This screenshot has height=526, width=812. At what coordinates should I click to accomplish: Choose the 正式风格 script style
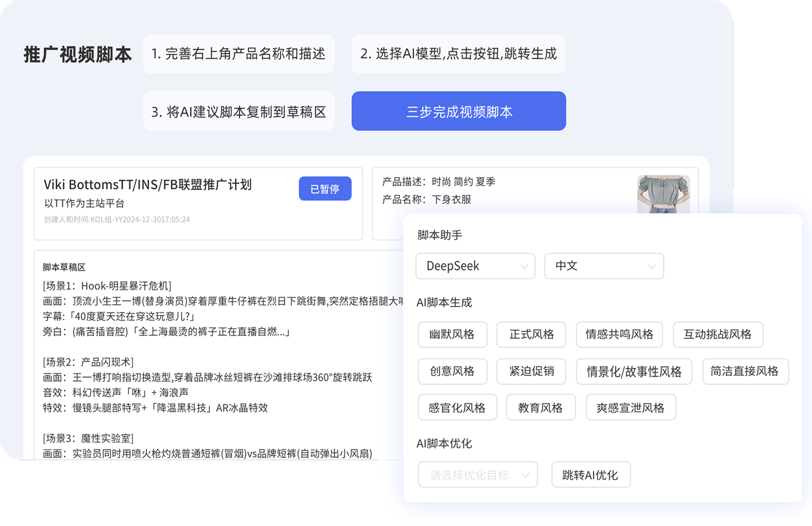coord(531,334)
